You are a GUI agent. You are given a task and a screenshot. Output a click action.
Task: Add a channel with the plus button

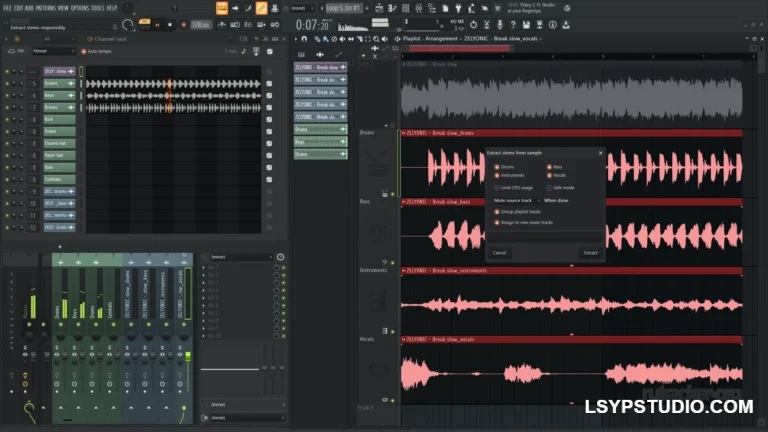(x=60, y=247)
